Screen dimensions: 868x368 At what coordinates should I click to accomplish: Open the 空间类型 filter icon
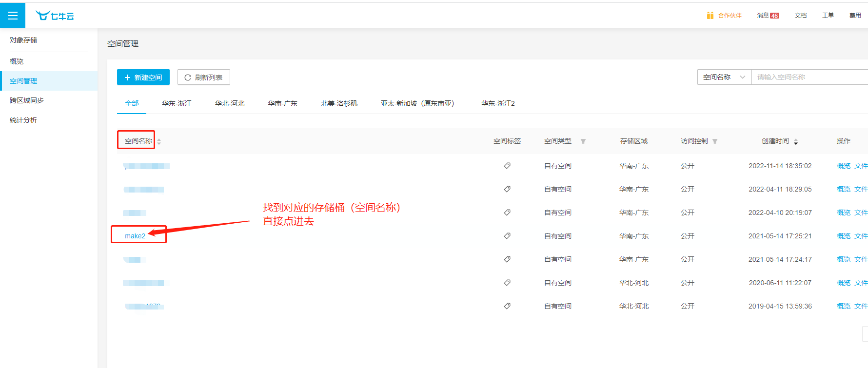pos(583,141)
